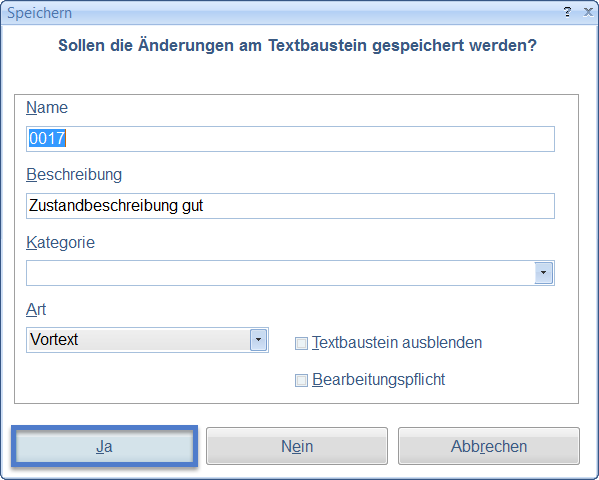Click the Art label

(x=36, y=309)
